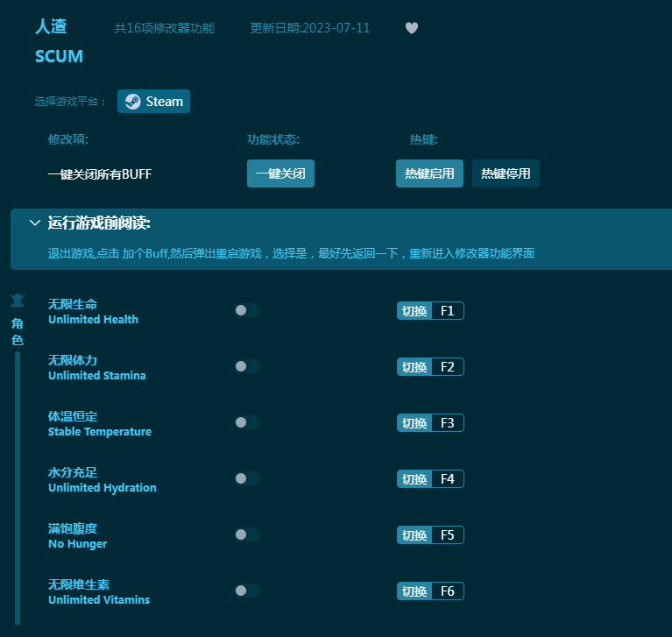The width and height of the screenshot is (672, 637).
Task: Click the No Hunger label
Action: click(x=78, y=543)
